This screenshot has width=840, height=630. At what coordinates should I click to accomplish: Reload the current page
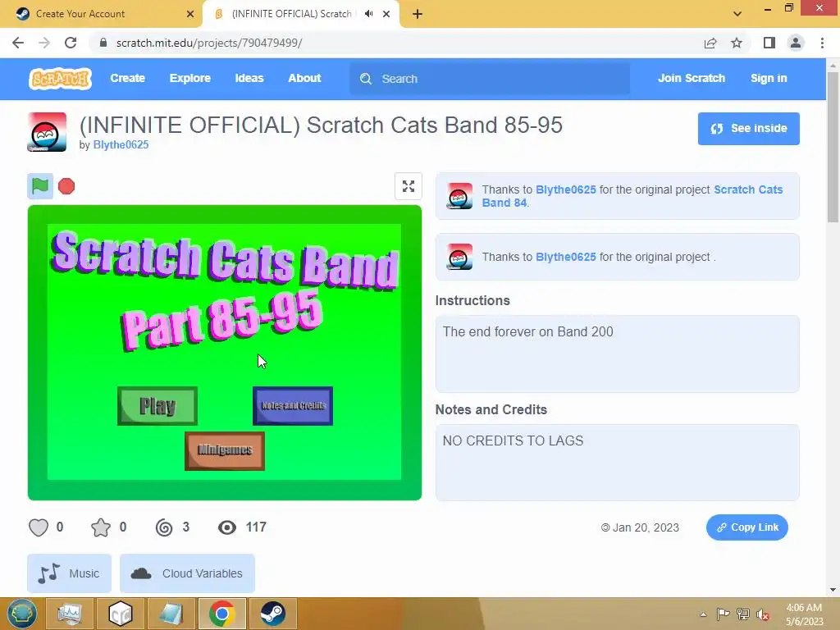[71, 43]
